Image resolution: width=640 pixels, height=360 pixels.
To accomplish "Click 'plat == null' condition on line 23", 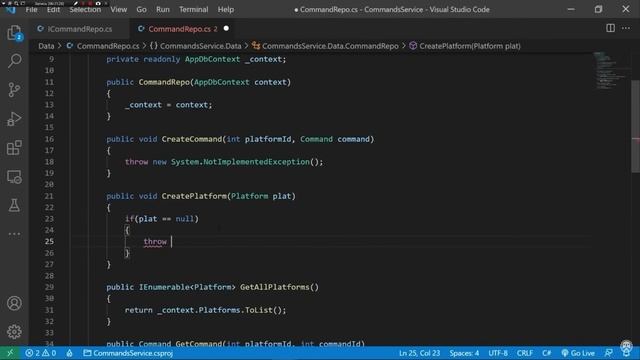I will pos(167,219).
